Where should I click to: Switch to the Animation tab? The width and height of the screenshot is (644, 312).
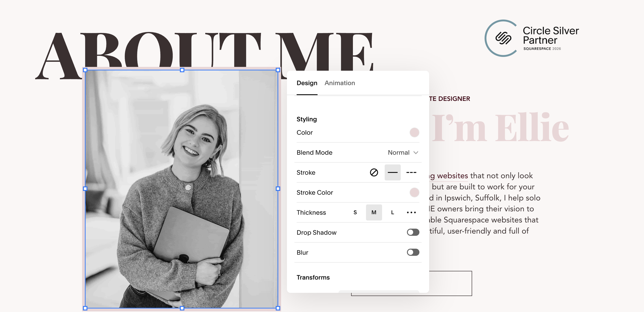coord(340,83)
